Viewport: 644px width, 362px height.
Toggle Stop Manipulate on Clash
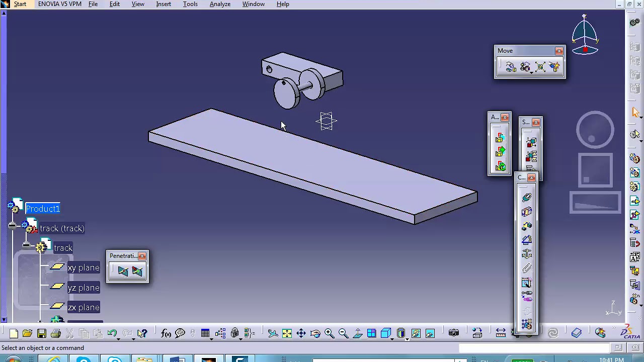(554, 67)
